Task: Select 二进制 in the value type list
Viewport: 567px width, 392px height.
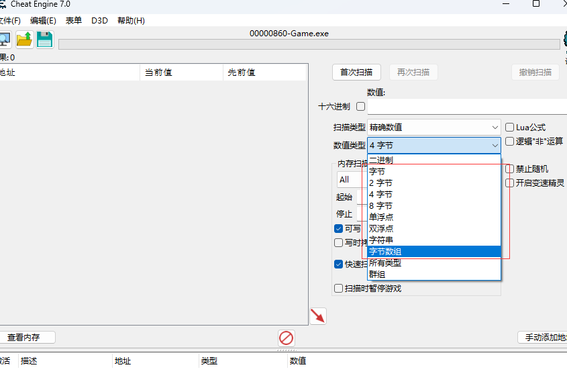Action: pos(434,160)
